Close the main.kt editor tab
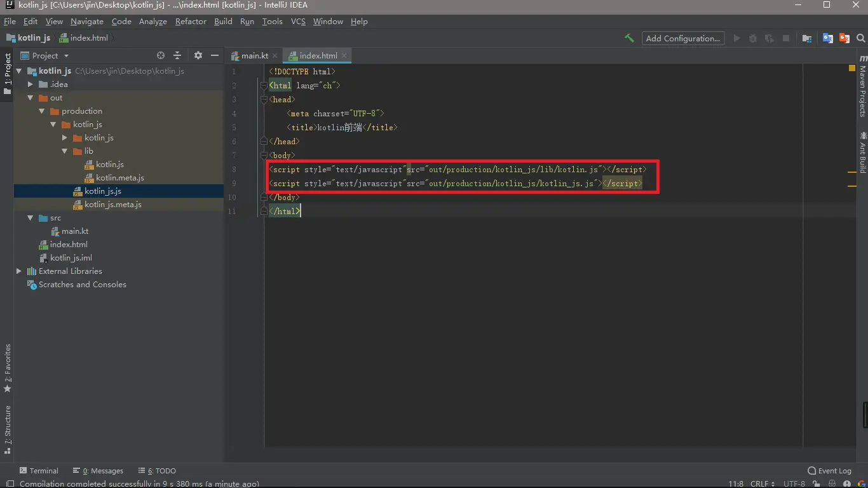868x488 pixels. 275,56
